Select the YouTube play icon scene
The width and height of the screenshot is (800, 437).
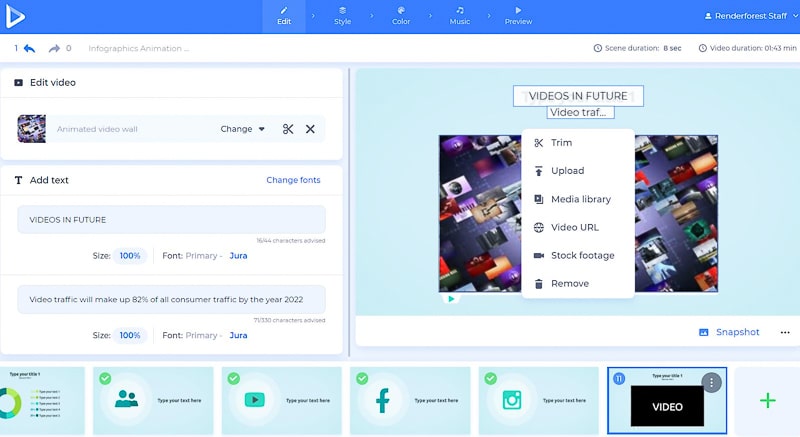282,401
